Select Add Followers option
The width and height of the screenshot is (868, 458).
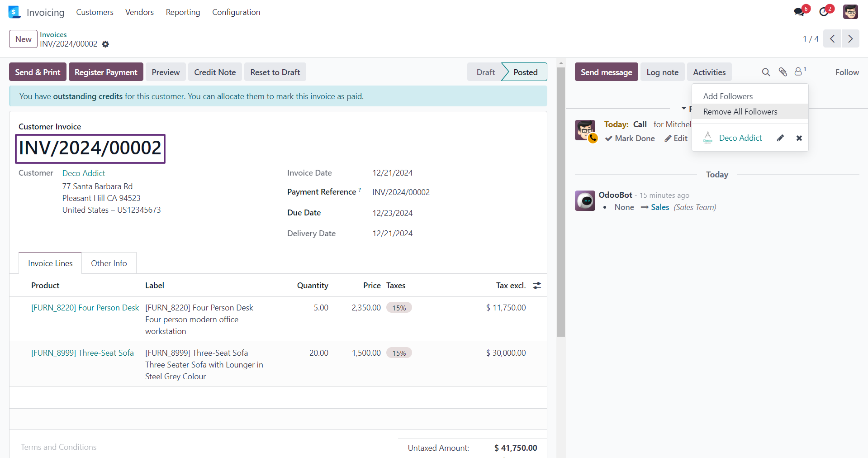click(x=750, y=96)
